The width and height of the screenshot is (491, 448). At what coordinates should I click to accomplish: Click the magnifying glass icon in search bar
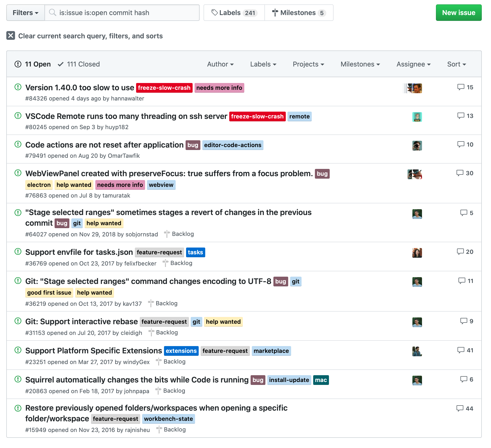pyautogui.click(x=53, y=13)
